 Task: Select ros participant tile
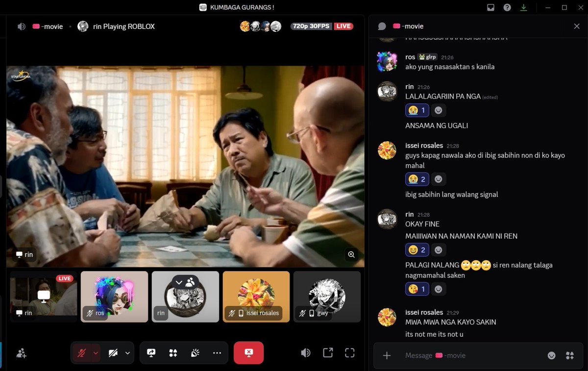pyautogui.click(x=114, y=297)
